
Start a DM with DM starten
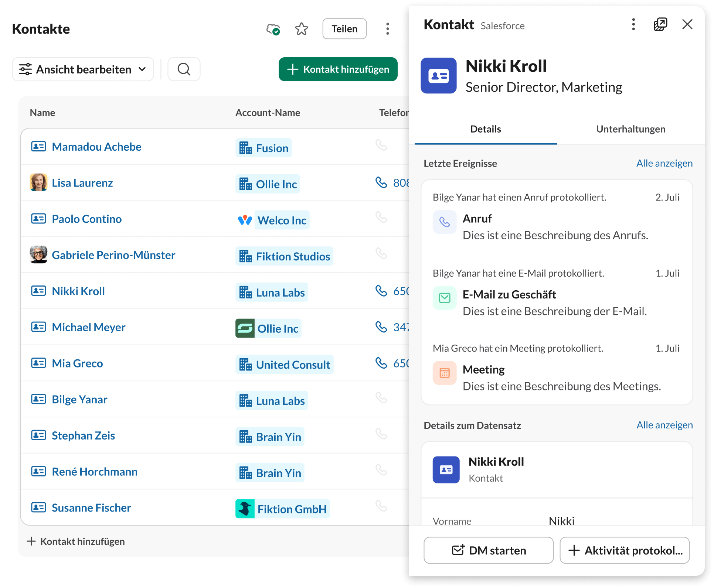(x=488, y=550)
